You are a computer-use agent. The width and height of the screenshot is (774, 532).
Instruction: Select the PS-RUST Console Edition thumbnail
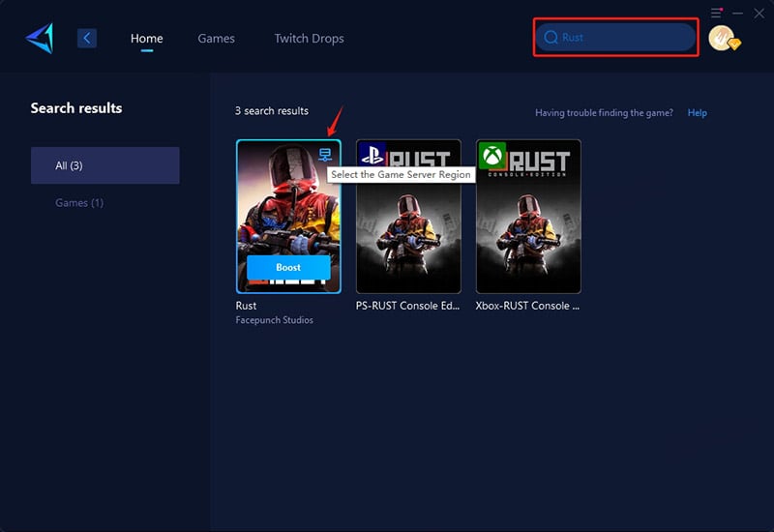point(408,216)
